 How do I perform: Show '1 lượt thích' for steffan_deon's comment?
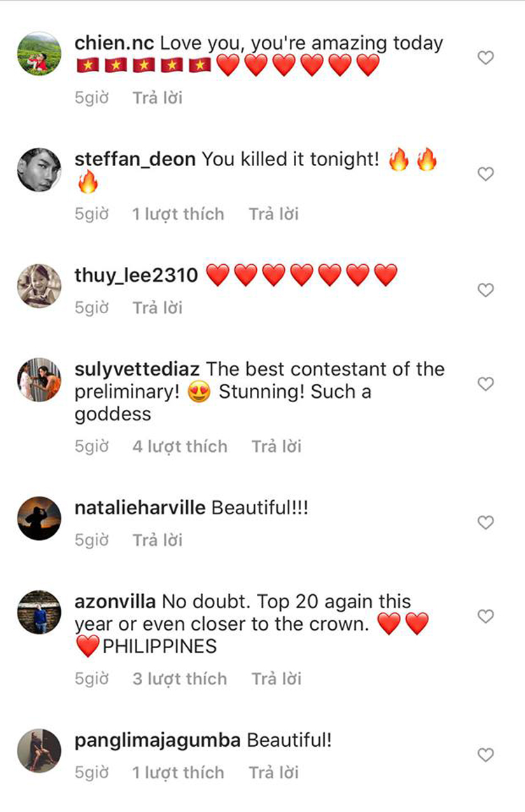178,214
